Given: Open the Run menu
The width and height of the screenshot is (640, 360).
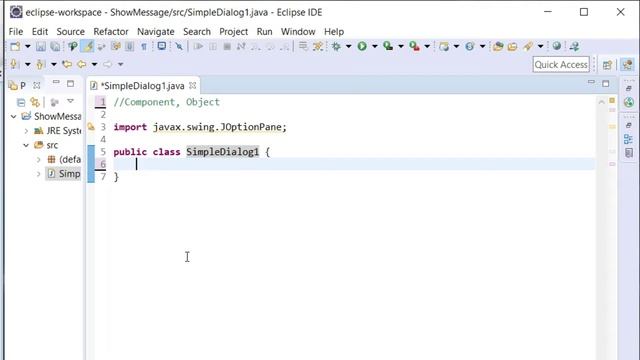Looking at the screenshot, I should [264, 31].
